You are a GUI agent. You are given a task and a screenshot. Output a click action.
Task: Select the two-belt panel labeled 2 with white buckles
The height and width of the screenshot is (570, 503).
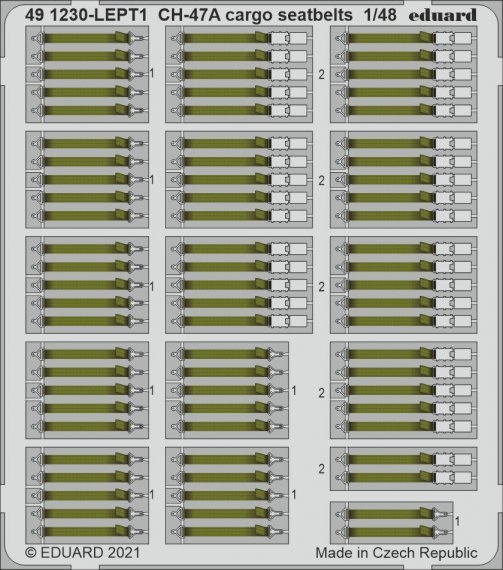(x=403, y=469)
